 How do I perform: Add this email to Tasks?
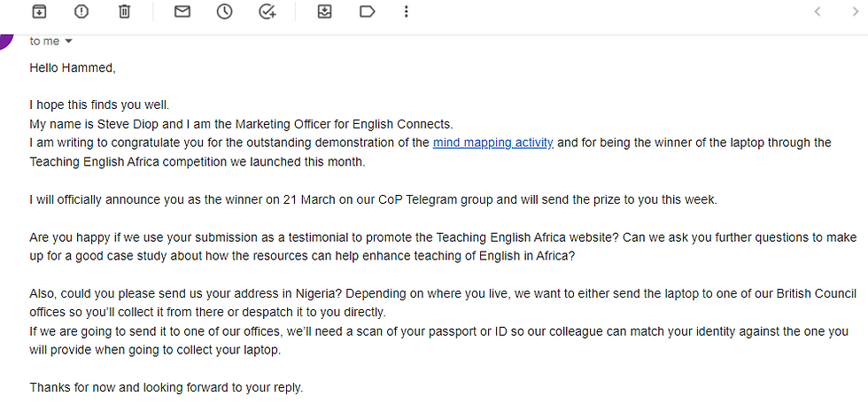click(267, 12)
